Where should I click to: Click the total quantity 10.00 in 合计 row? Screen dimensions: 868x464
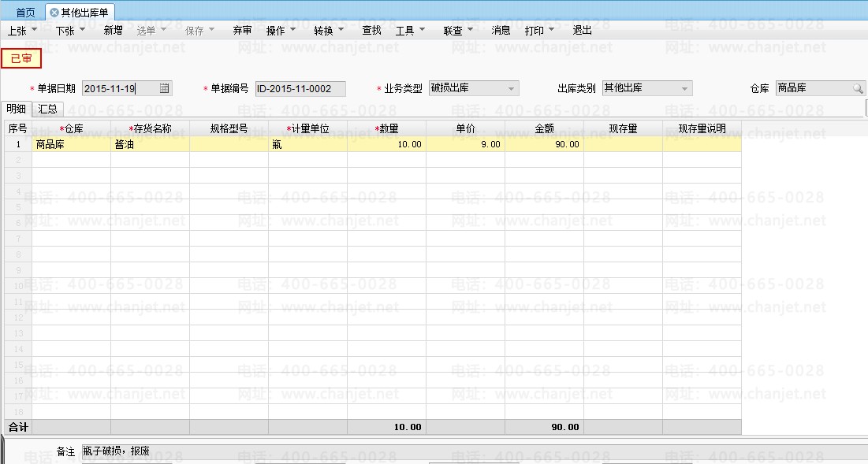coord(386,427)
